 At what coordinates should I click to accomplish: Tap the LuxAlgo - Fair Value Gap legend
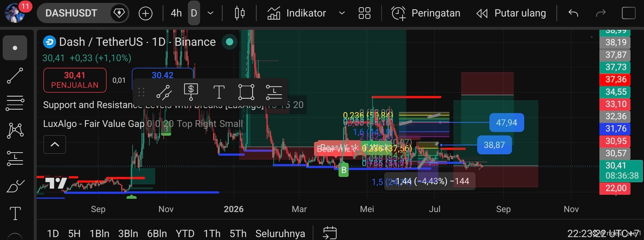[143, 124]
